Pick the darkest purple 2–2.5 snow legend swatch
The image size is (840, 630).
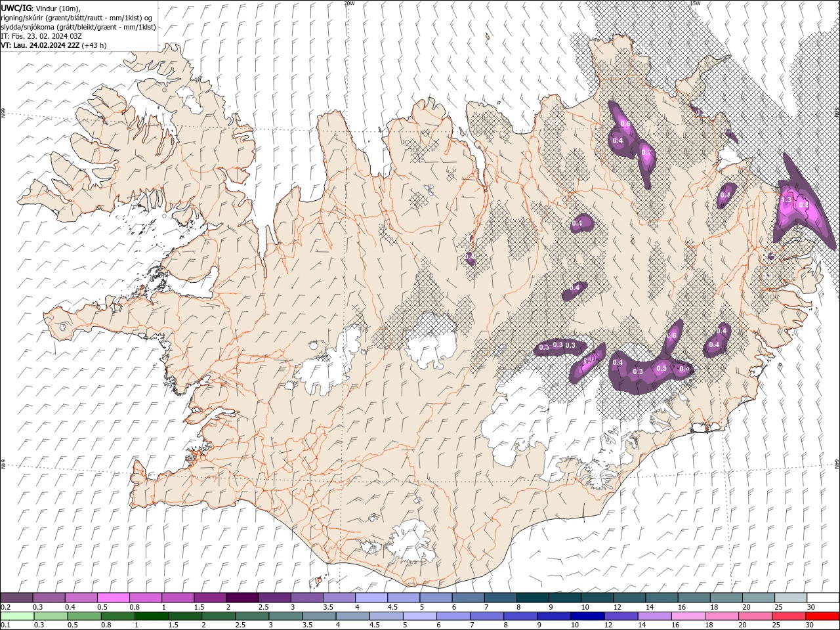(241, 598)
